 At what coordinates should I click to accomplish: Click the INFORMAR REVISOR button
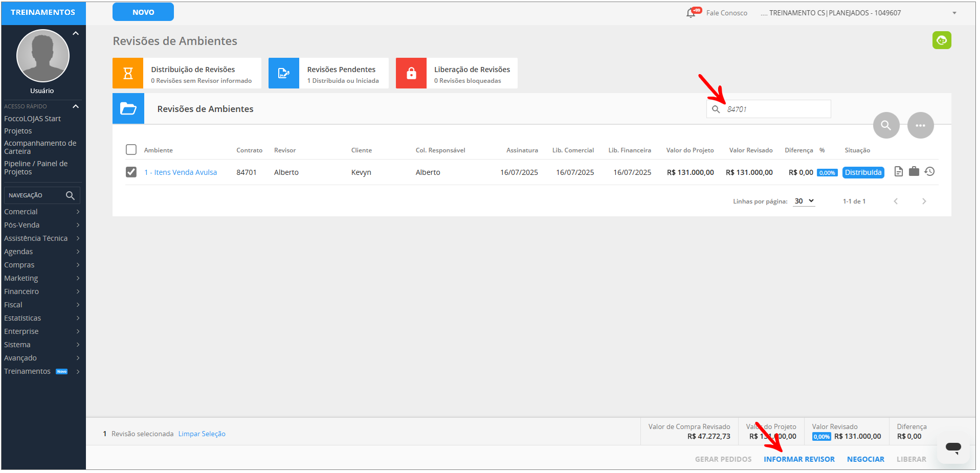(799, 459)
